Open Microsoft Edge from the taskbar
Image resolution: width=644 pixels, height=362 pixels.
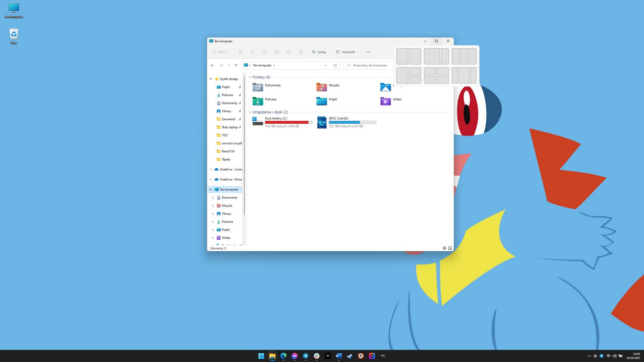click(x=283, y=356)
